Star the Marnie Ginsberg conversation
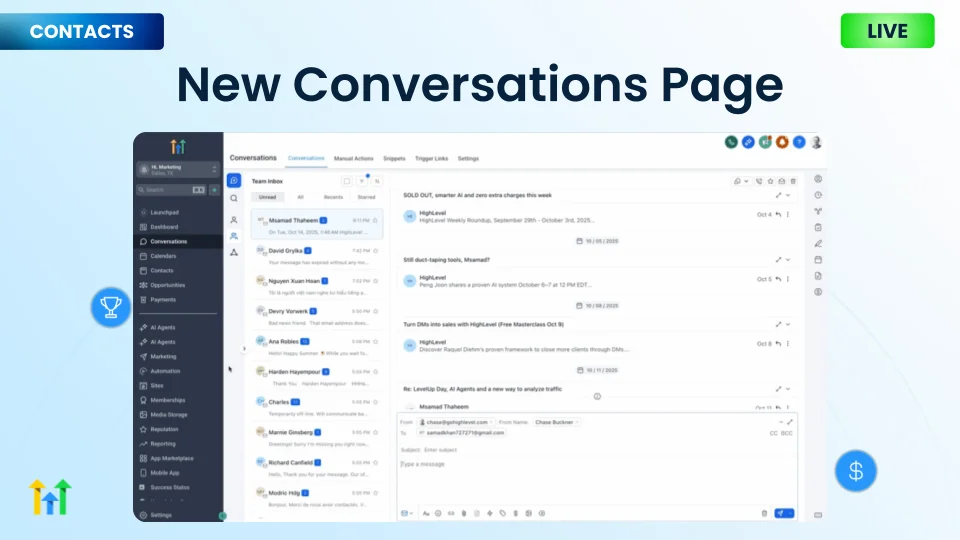960x540 pixels. point(375,432)
